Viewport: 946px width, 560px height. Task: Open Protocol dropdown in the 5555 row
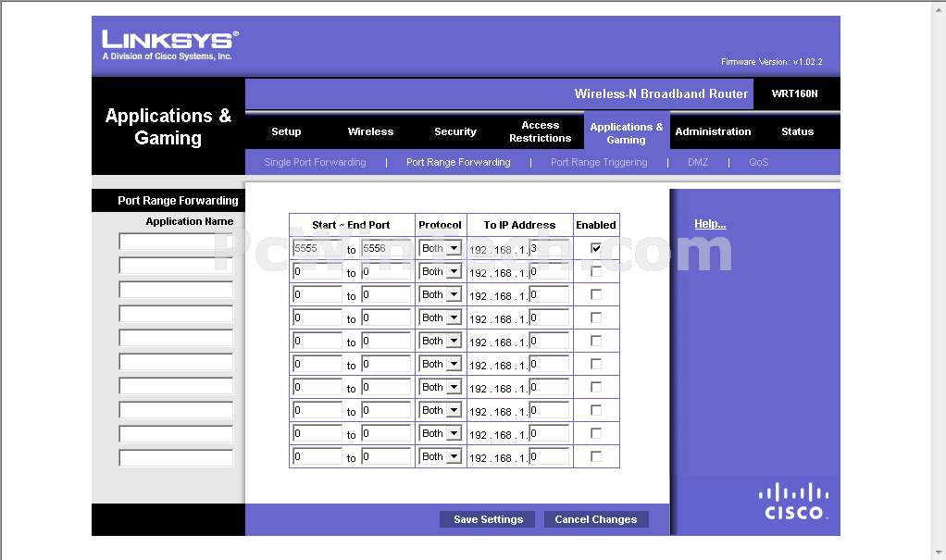[441, 248]
